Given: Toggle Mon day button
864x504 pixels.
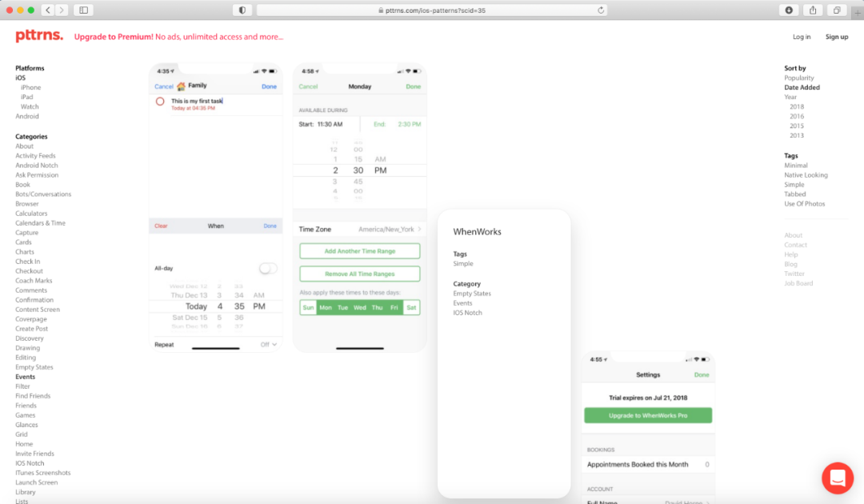Looking at the screenshot, I should (x=326, y=307).
